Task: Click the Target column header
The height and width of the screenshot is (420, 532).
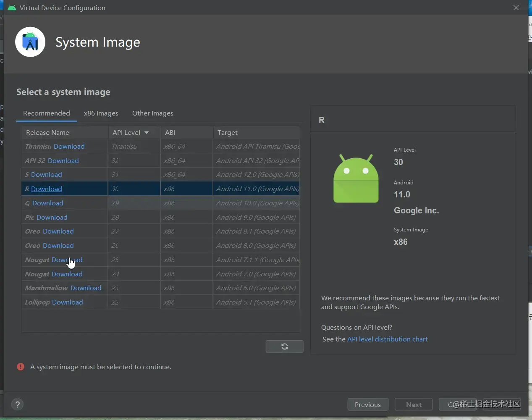Action: pos(257,132)
